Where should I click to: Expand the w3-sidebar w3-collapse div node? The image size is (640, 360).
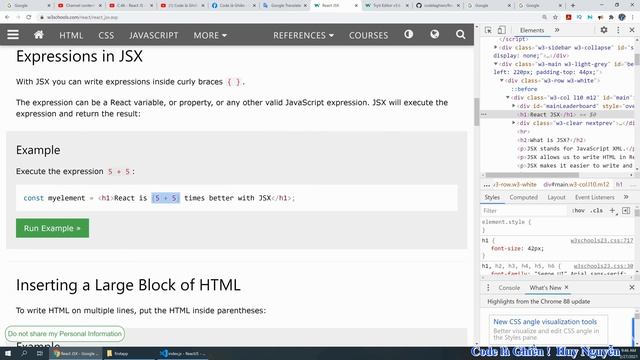point(496,47)
